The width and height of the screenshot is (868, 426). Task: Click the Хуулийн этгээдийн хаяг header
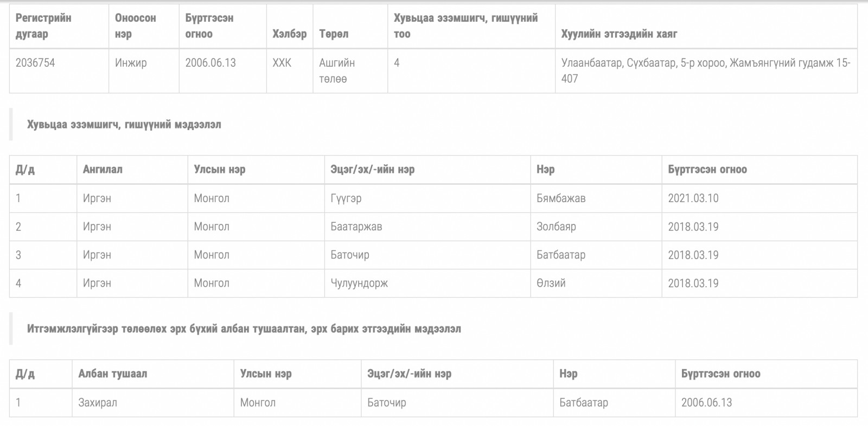620,34
